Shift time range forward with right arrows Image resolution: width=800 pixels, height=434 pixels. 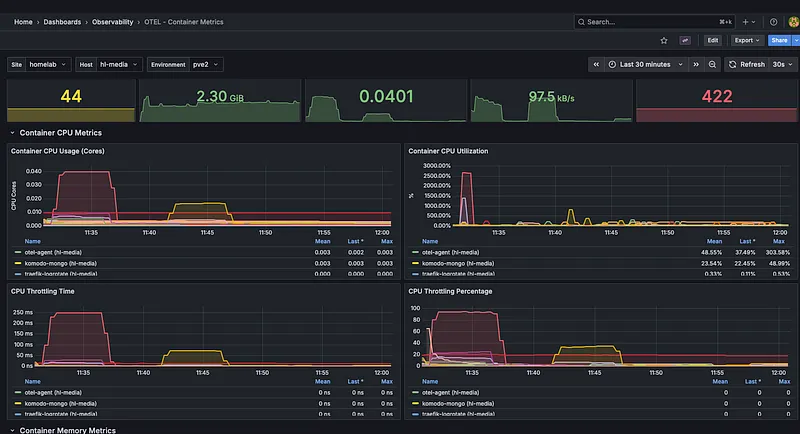696,64
